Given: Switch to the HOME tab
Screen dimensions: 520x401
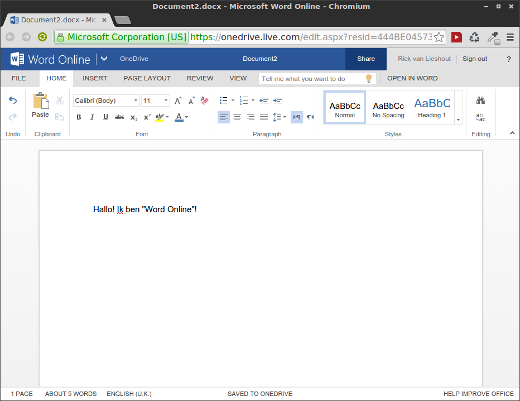Looking at the screenshot, I should (56, 78).
